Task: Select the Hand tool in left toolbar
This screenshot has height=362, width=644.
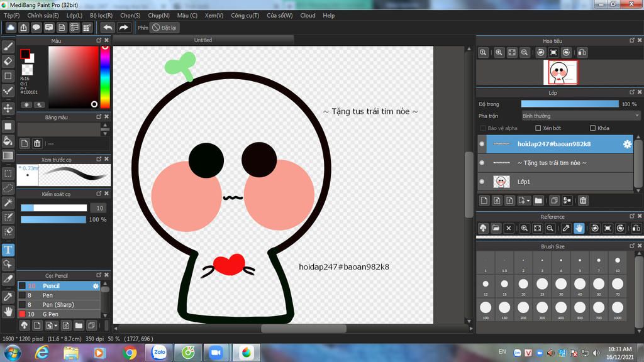Action: [x=8, y=312]
